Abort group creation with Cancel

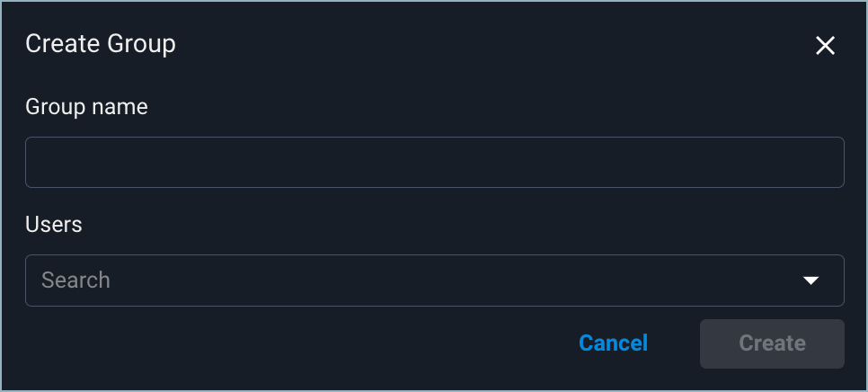pyautogui.click(x=613, y=343)
